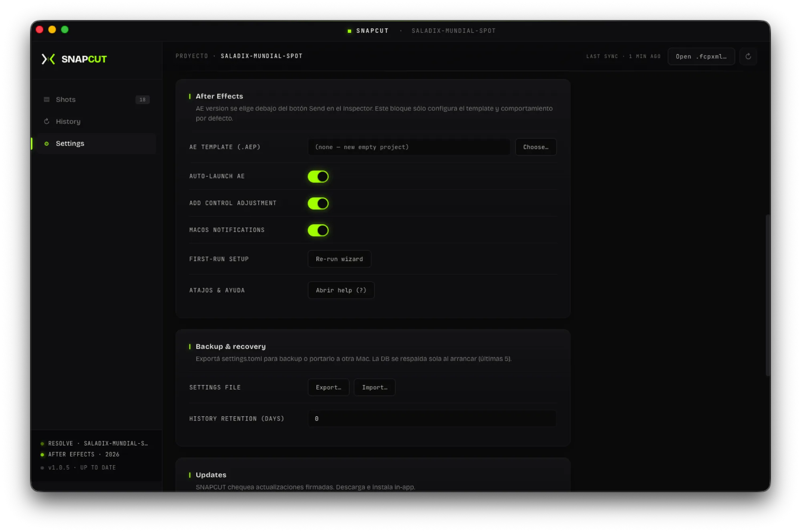
Task: Click the AE Template path field
Action: click(409, 147)
